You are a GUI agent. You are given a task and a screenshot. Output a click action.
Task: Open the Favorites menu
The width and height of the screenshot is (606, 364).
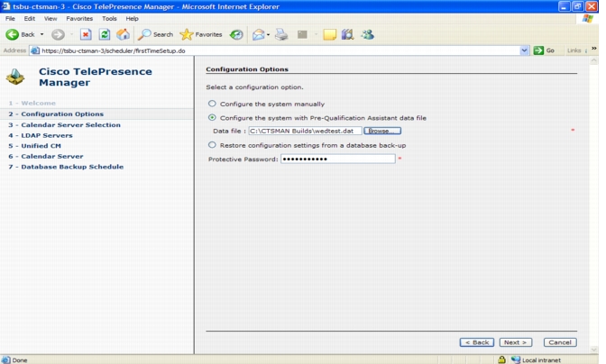point(79,19)
